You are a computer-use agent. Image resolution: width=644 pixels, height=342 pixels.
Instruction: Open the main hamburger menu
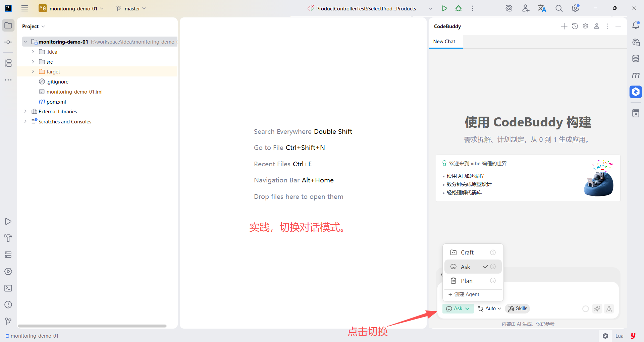pos(24,8)
